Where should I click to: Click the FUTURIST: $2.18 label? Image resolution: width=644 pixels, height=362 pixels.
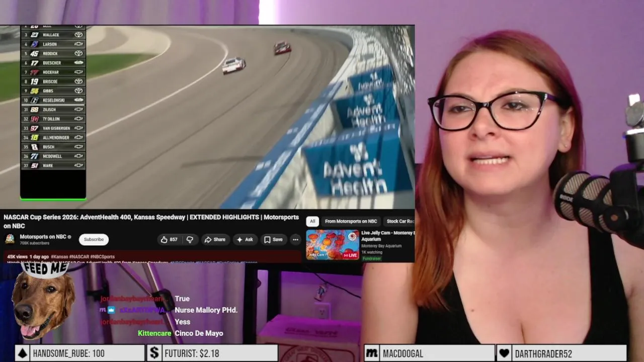[x=192, y=353]
